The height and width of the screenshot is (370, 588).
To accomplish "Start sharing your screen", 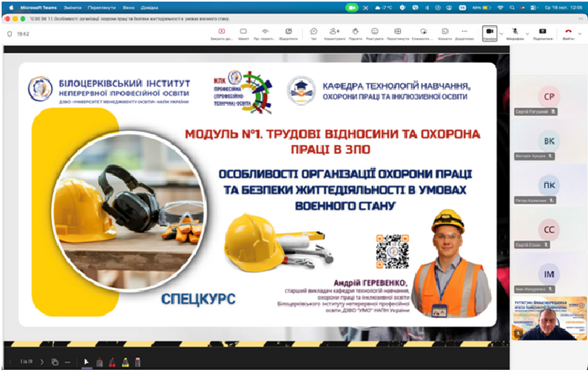I will (x=542, y=33).
